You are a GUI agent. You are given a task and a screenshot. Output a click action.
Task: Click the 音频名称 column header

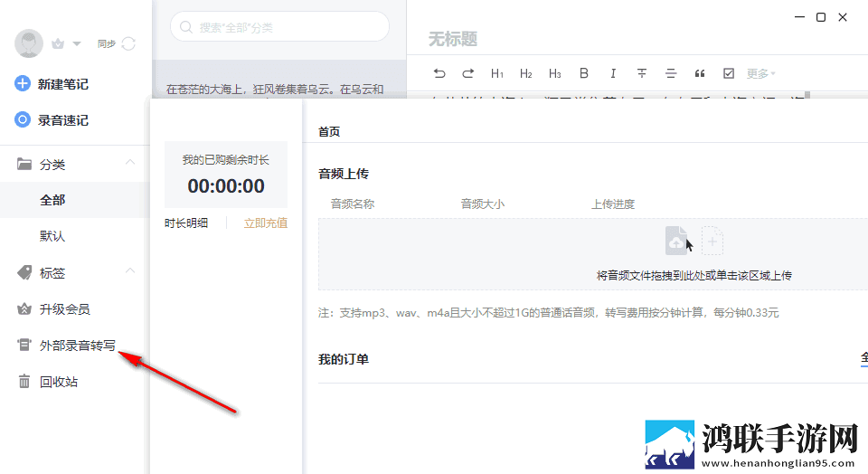tap(353, 204)
